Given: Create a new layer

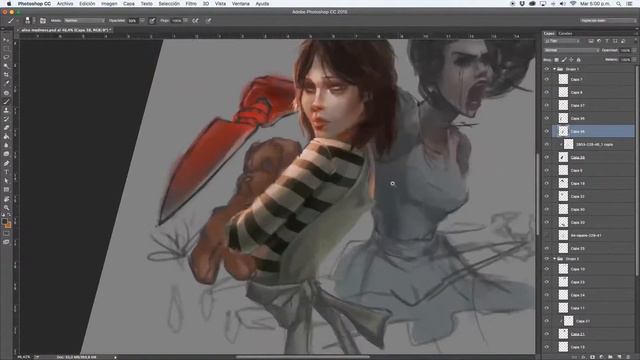Looking at the screenshot, I should [619, 357].
